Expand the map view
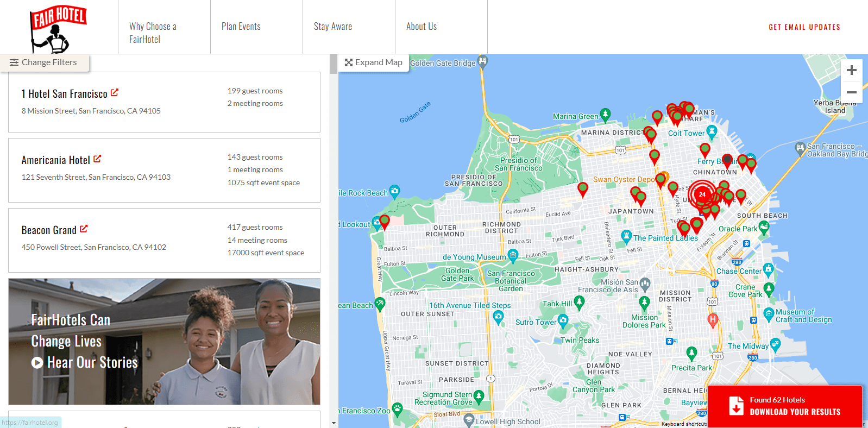This screenshot has width=868, height=428. (374, 62)
